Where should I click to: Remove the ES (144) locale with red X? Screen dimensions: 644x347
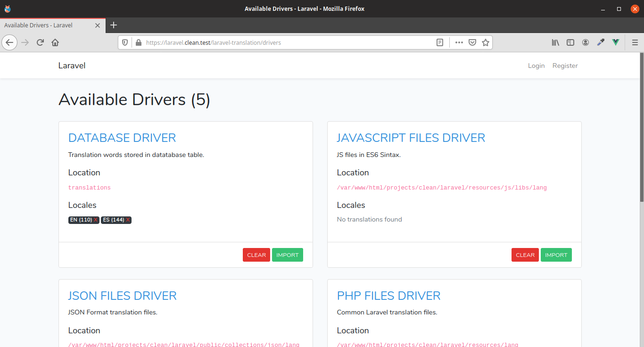click(x=128, y=220)
